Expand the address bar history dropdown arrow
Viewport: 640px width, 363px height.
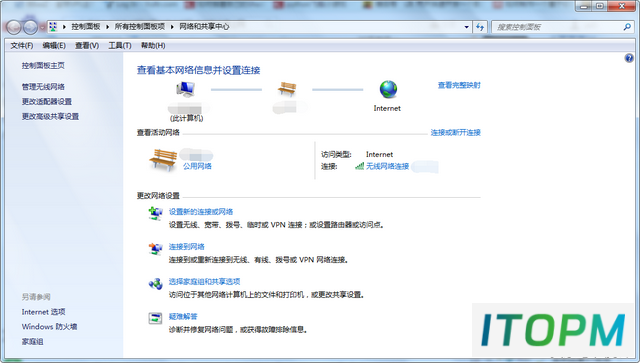point(467,27)
